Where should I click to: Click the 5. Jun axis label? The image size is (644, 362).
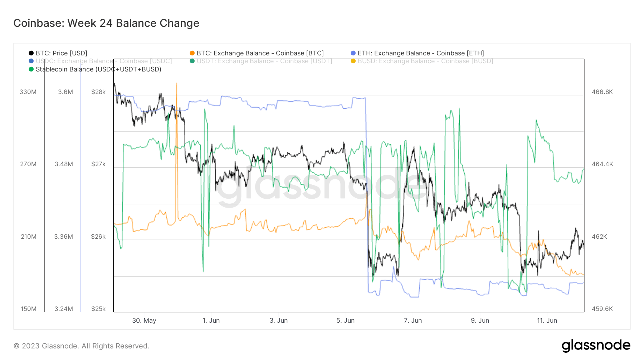click(x=346, y=320)
